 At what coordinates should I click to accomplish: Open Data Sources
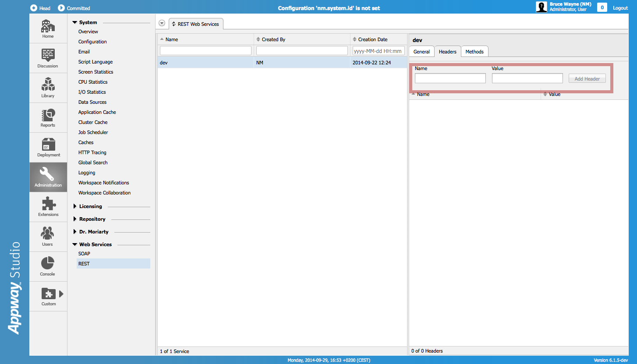92,102
